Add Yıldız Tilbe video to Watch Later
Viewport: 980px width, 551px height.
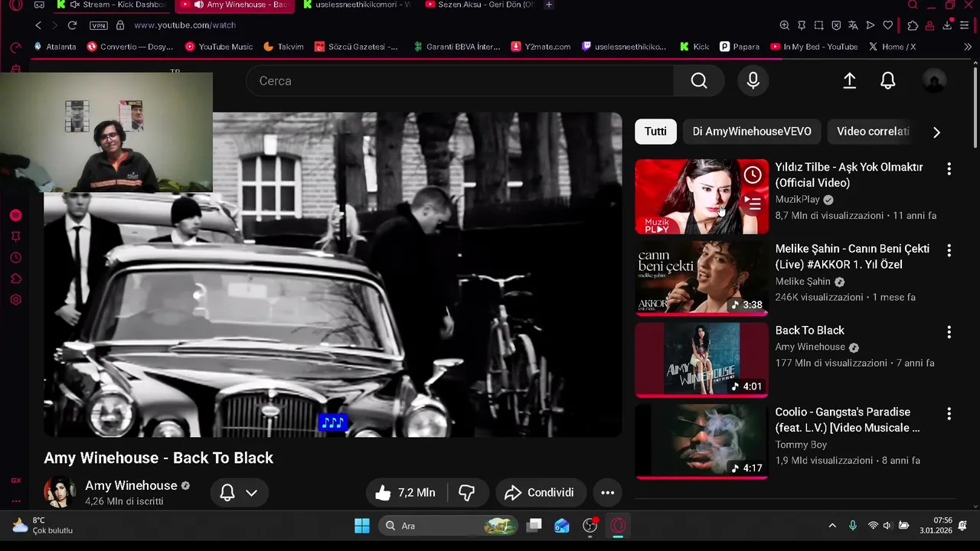click(753, 175)
